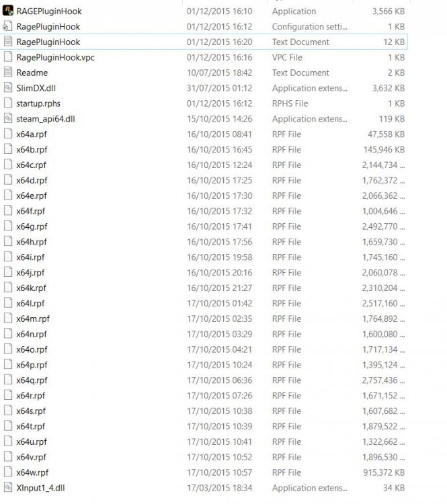Click the RagePluginHook text document icon

7,42
